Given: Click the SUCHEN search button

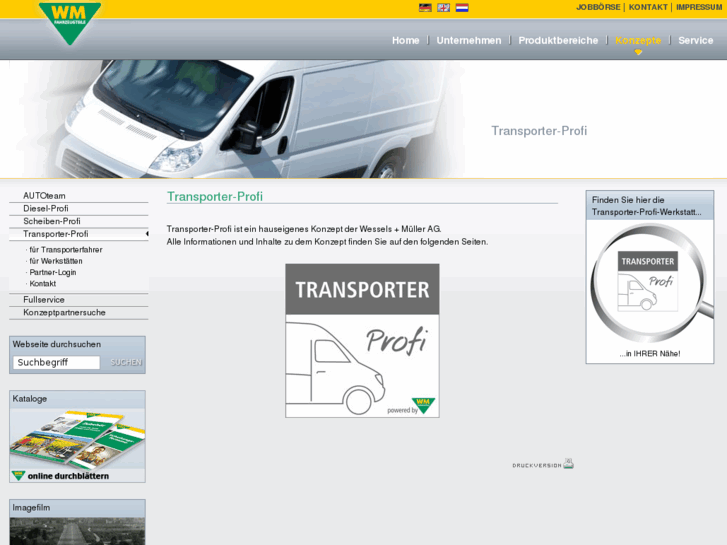Looking at the screenshot, I should click(x=126, y=362).
